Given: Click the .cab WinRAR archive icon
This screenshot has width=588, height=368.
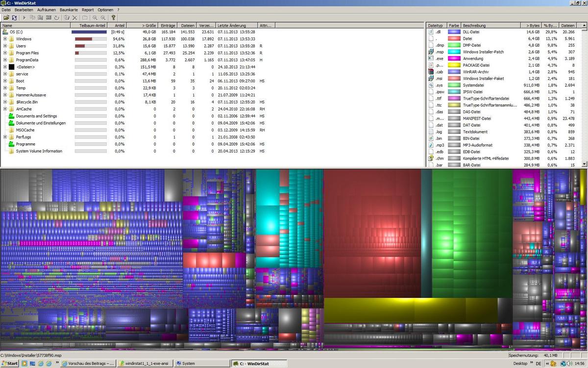Looking at the screenshot, I should click(x=431, y=72).
